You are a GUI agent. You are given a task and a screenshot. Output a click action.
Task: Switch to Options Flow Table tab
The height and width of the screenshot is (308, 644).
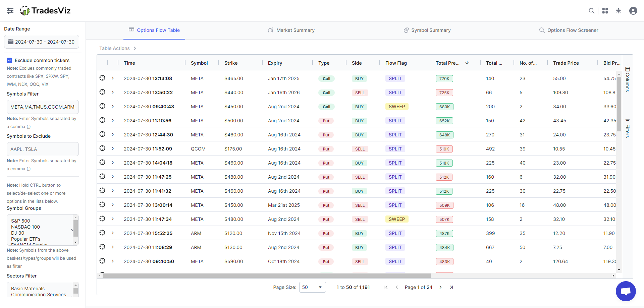click(154, 30)
